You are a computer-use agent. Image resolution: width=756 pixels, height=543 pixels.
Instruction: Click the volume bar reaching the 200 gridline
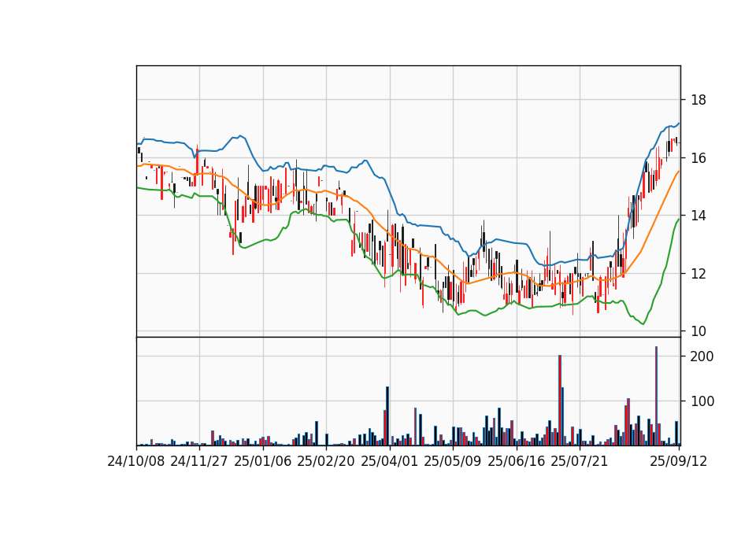click(x=560, y=401)
